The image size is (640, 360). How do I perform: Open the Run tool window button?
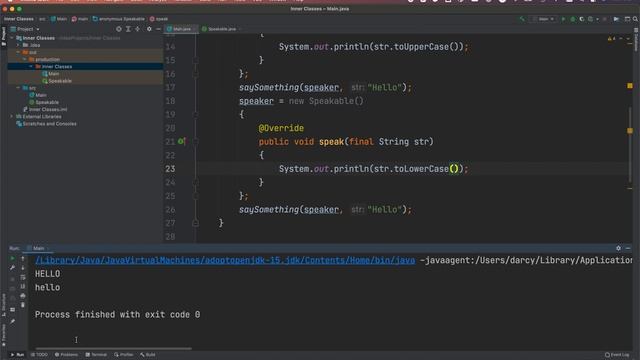pyautogui.click(x=17, y=355)
